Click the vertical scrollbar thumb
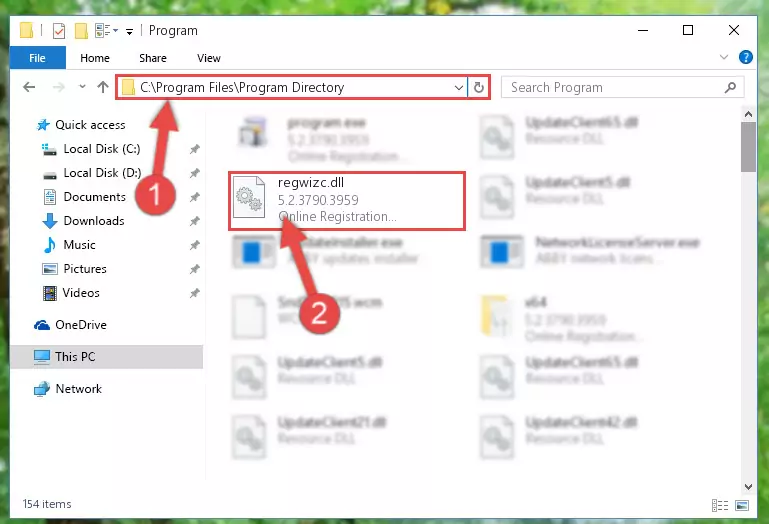Screen dimensions: 769x524 [748, 147]
